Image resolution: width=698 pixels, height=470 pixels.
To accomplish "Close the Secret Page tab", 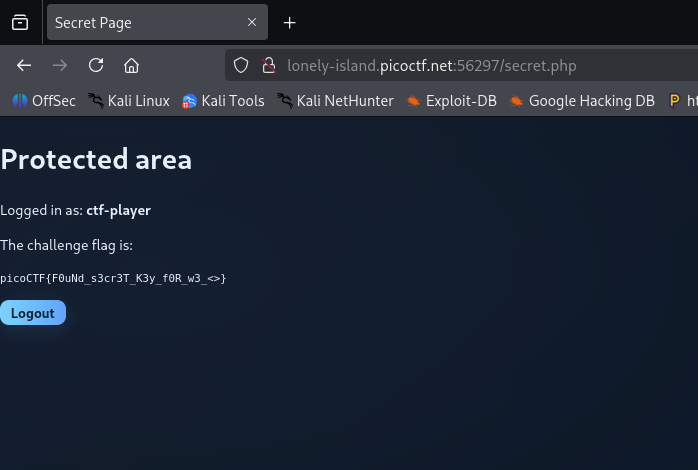I will pyautogui.click(x=252, y=22).
